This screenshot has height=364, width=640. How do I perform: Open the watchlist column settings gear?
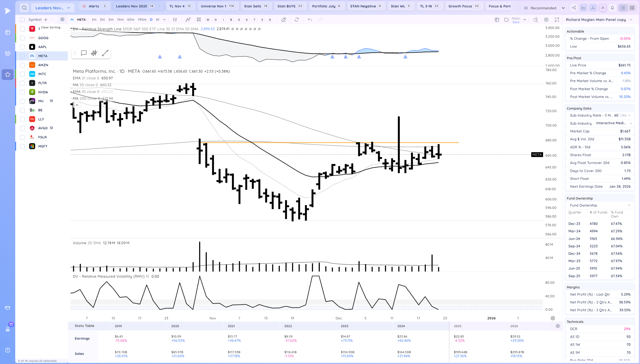coord(62,19)
